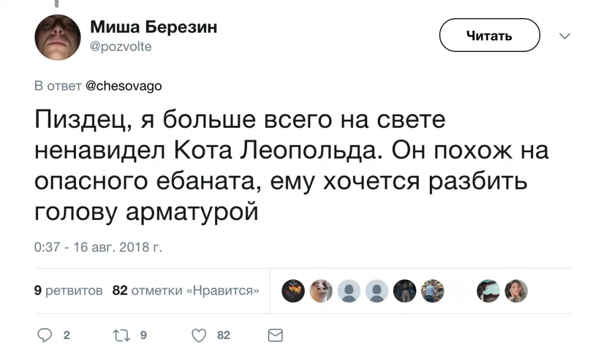Click the liker avatar with man in blue shirt

433,290
